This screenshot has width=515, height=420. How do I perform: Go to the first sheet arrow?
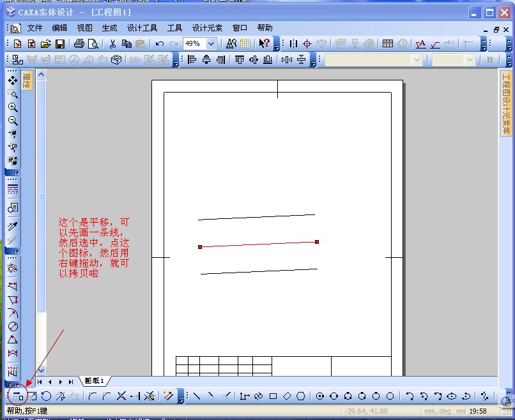40,382
